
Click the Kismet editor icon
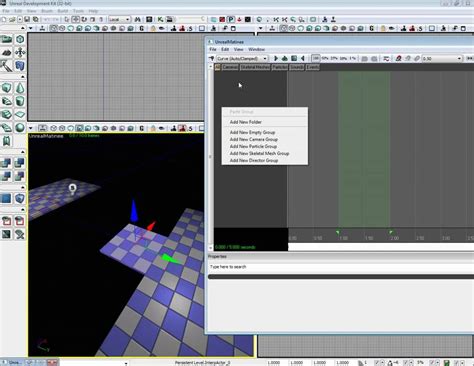pyautogui.click(x=161, y=20)
